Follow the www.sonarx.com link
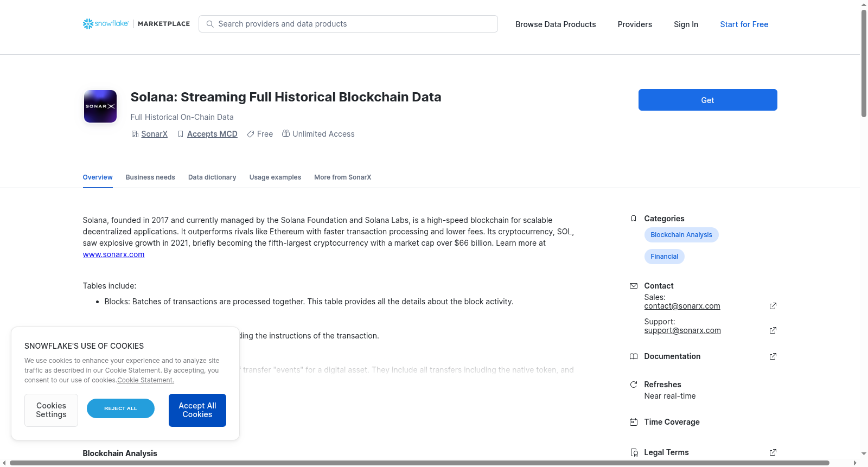The width and height of the screenshot is (868, 467). pyautogui.click(x=113, y=254)
